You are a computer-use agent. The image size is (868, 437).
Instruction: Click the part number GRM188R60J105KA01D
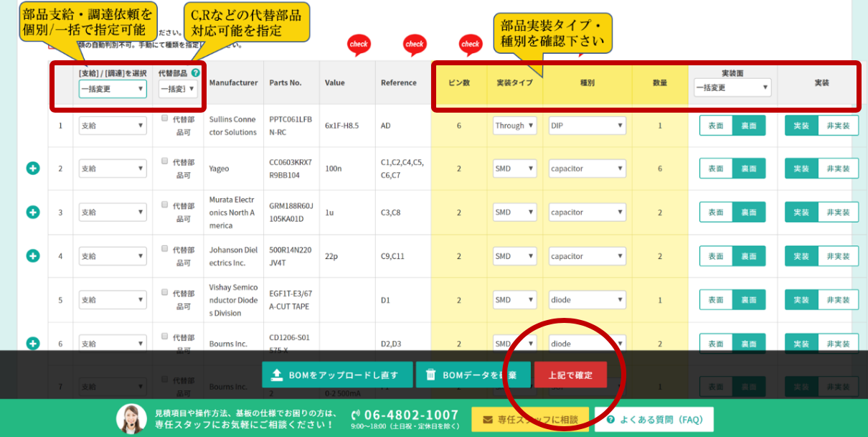[292, 212]
